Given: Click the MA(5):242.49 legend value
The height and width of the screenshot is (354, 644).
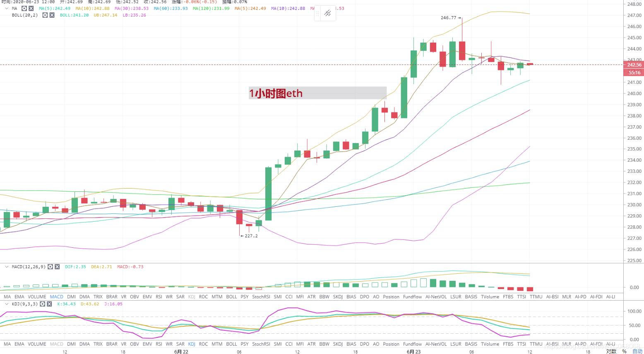Looking at the screenshot, I should 55,8.
